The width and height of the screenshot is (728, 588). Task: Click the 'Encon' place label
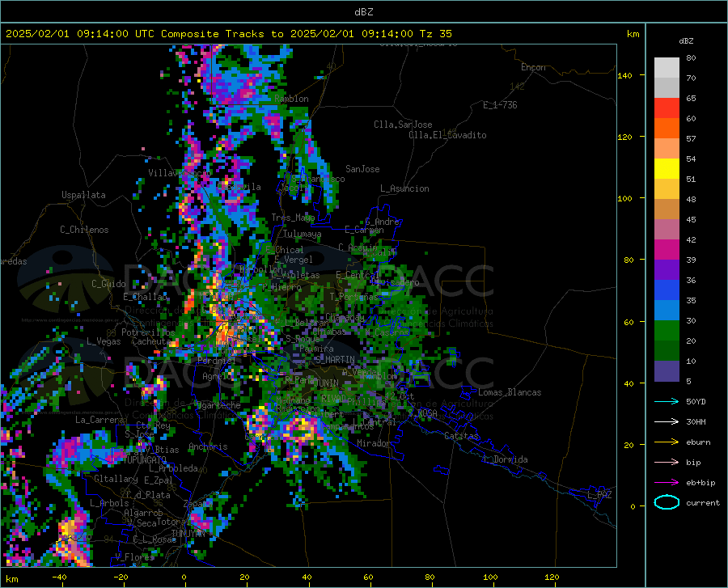tap(533, 67)
